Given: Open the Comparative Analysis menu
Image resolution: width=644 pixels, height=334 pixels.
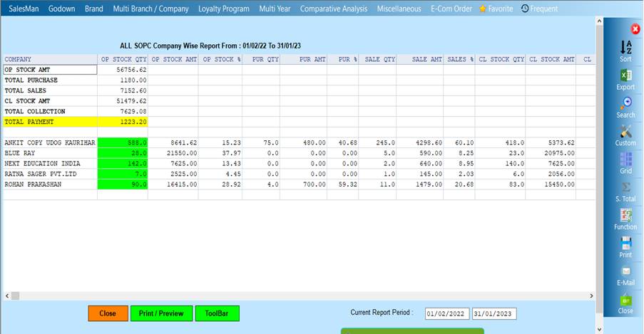Looking at the screenshot, I should click(333, 9).
